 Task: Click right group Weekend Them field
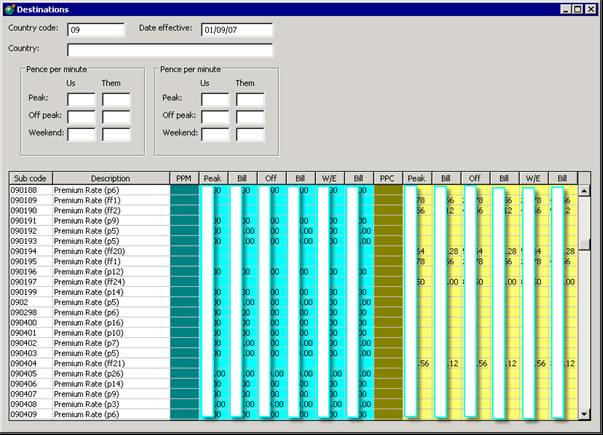[x=250, y=135]
